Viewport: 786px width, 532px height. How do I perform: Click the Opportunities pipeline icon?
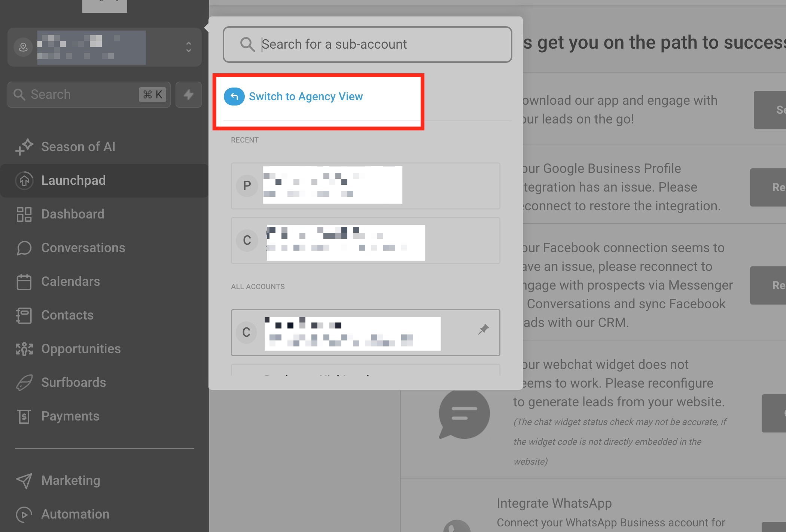(24, 349)
